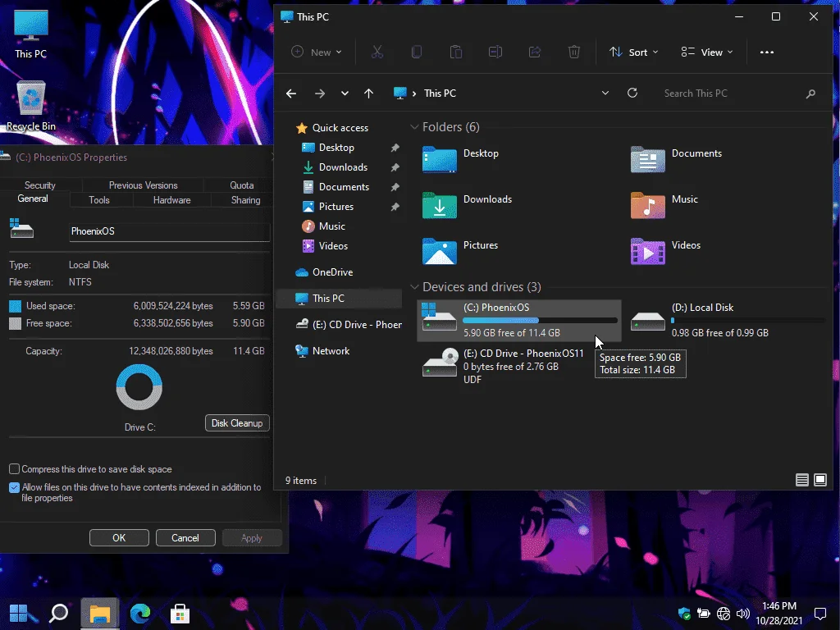Click the Rename icon in toolbar
Viewport: 840px width, 630px height.
click(x=495, y=52)
